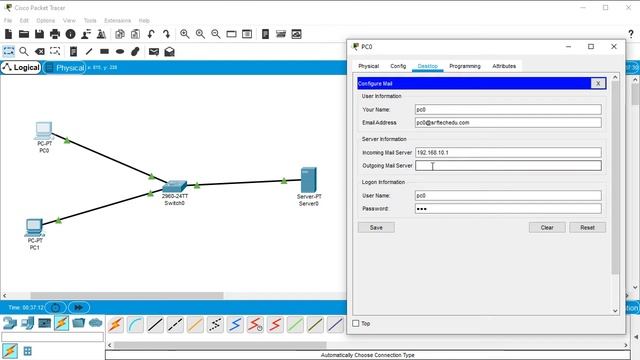Pick the Inspect magnifier tool

[x=24, y=51]
